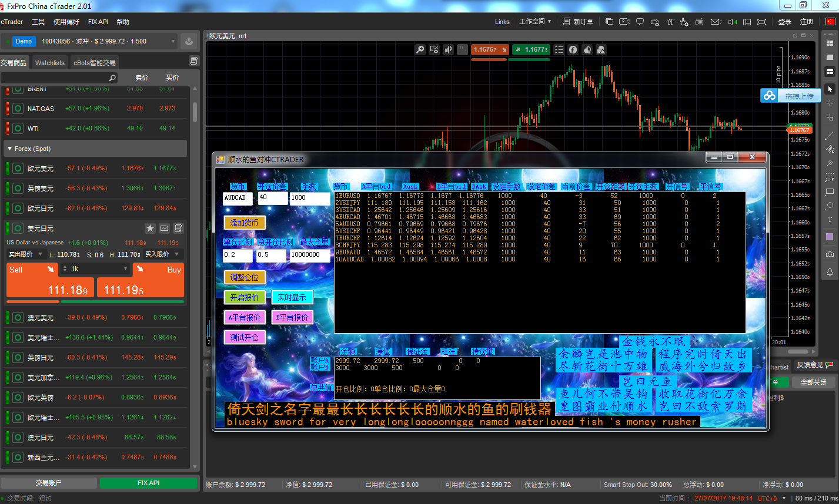The image size is (839, 504).
Task: Click the A平台报价 button
Action: 245,317
